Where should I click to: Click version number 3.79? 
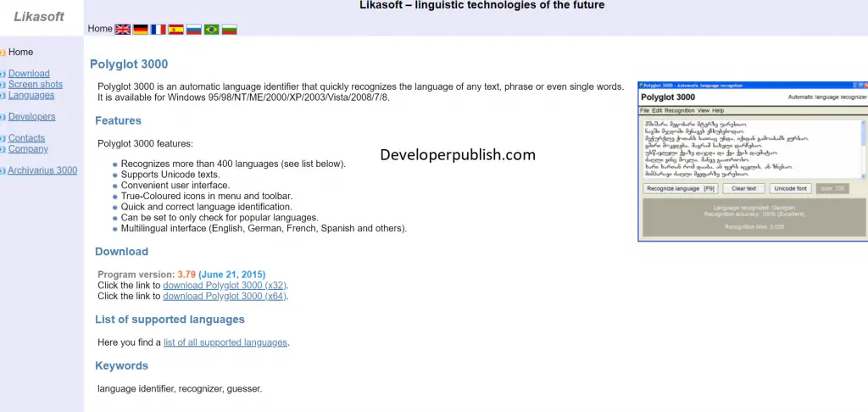coord(187,275)
